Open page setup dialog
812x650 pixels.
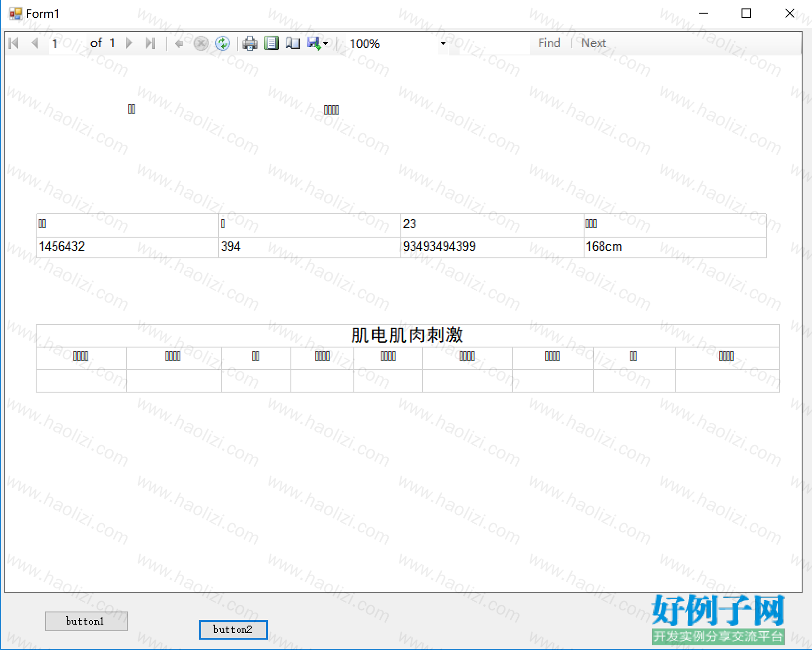coord(293,43)
